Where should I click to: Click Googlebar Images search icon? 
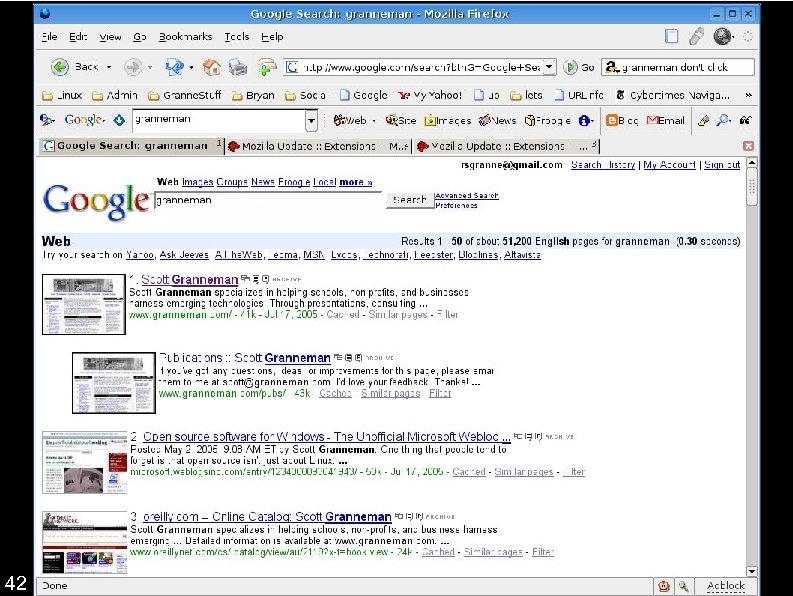click(448, 120)
